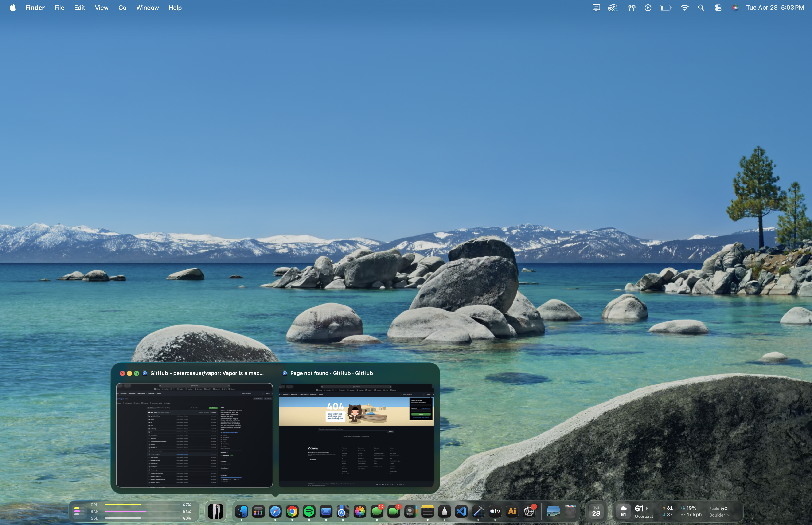Click the CPU usage bar
Viewport: 812px width, 525px height.
click(x=142, y=505)
